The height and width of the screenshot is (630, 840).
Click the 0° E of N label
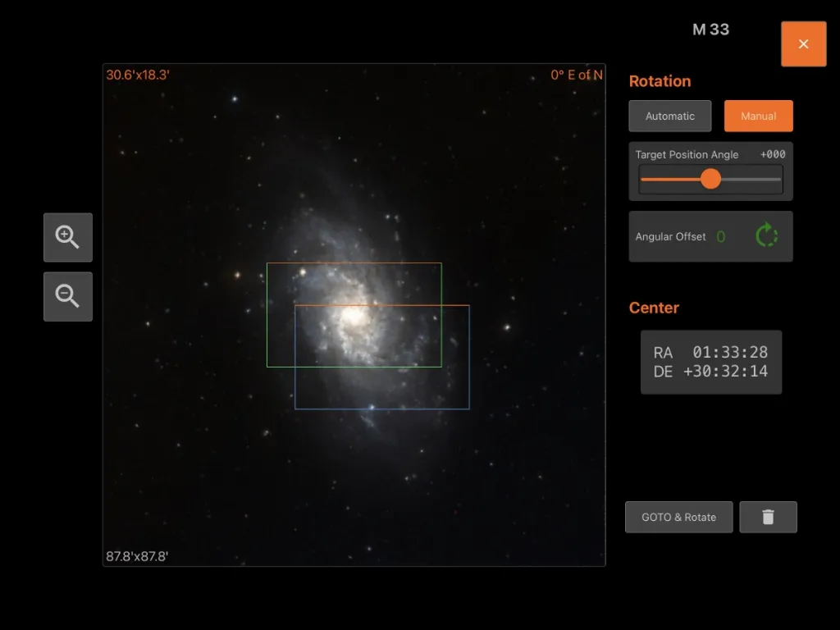point(577,75)
